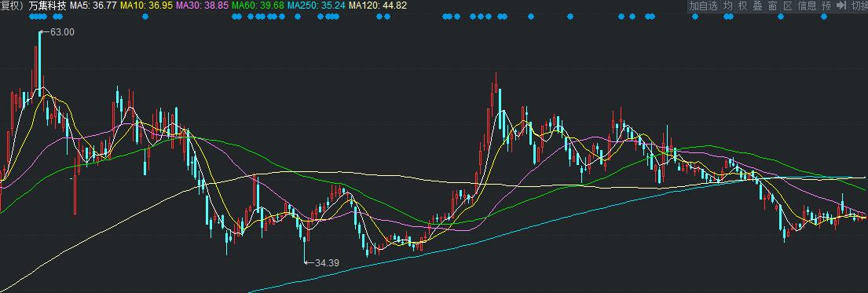Click the info dot beneath the 预 button
868x293 pixels.
click(824, 16)
